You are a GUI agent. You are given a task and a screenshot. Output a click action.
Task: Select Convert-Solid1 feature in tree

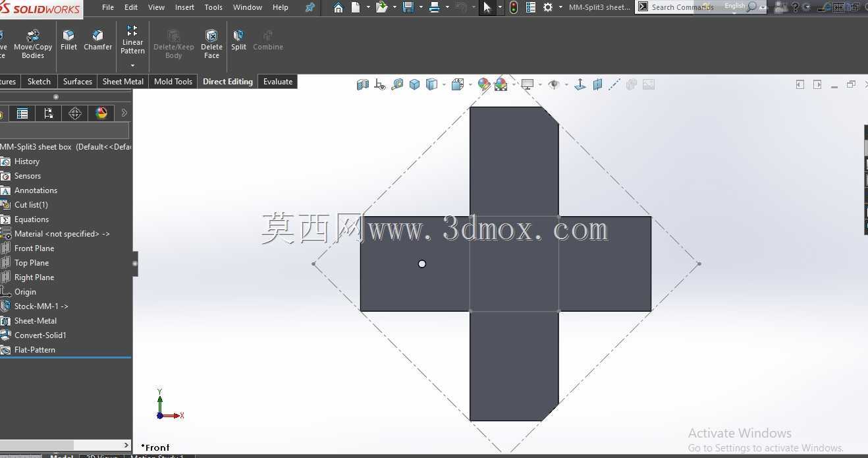coord(40,335)
